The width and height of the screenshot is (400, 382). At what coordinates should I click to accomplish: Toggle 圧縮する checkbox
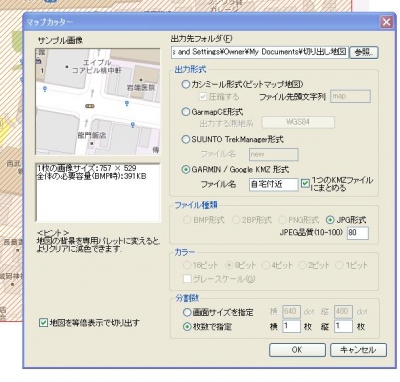click(202, 97)
